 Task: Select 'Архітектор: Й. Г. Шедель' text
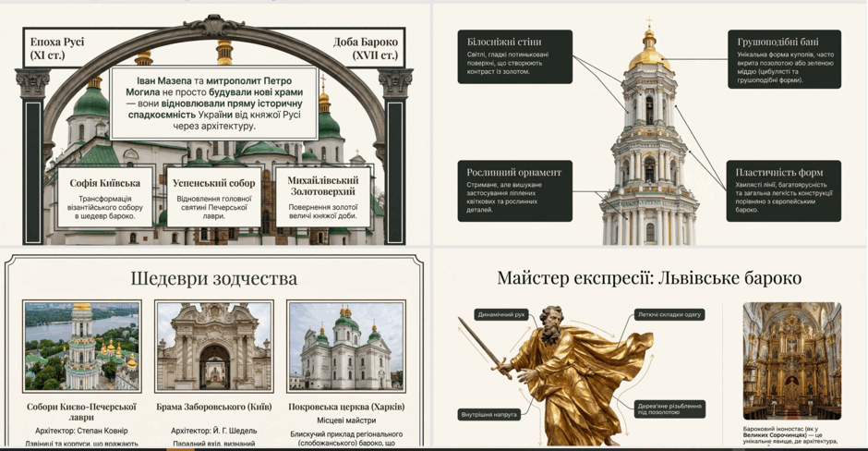213,431
